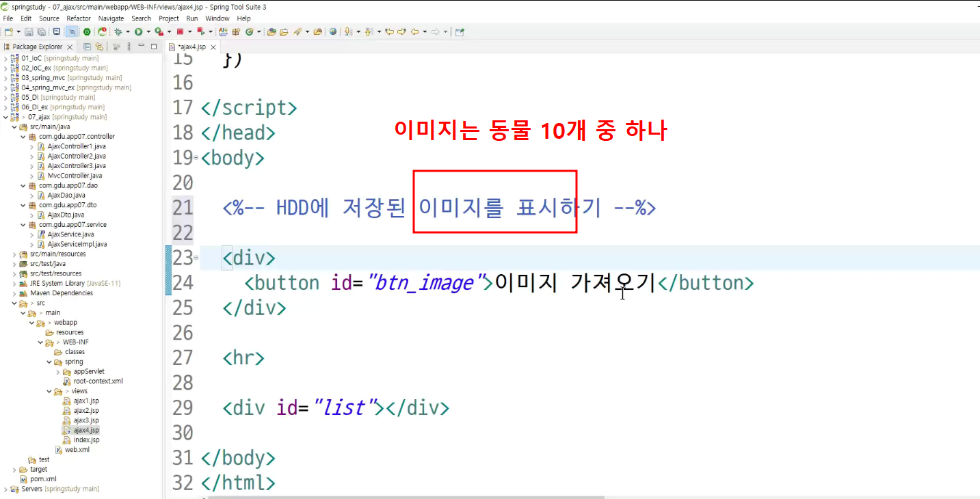Image resolution: width=980 pixels, height=499 pixels.
Task: Click the Open Web Browser globe icon
Action: 332,31
